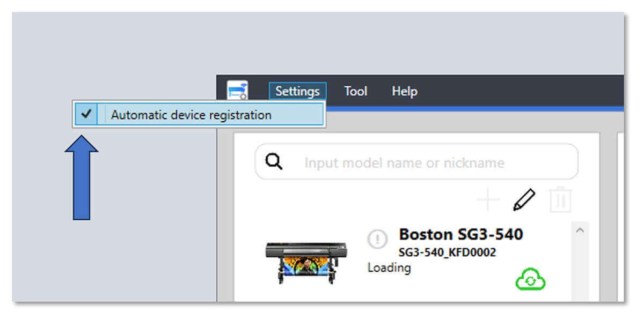This screenshot has height=320, width=644.
Task: Click the magnifying glass search icon
Action: click(x=274, y=161)
